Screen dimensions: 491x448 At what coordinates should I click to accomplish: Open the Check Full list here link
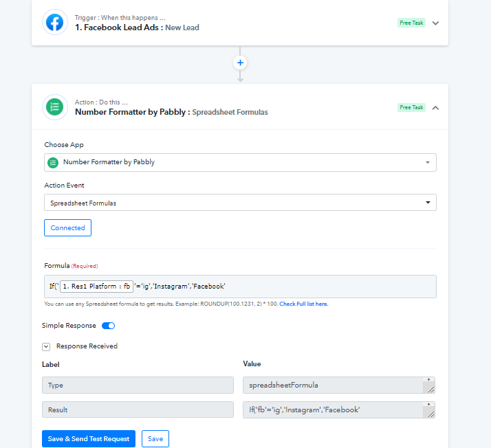click(304, 304)
